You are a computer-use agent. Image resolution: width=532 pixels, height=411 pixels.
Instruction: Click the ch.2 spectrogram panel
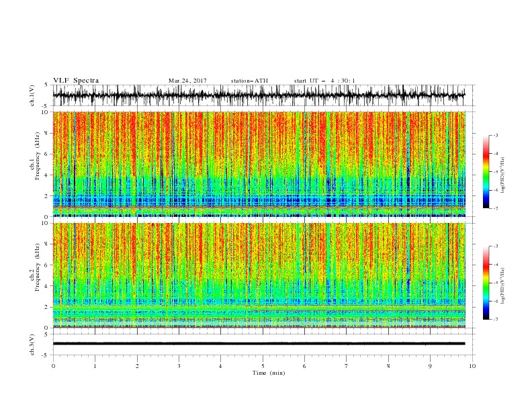(259, 275)
